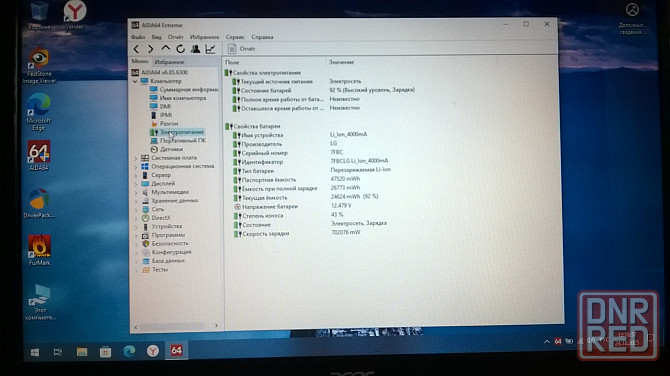Screen dimensions: 670x376
Task: Select the Программы tree item
Action: [164, 235]
